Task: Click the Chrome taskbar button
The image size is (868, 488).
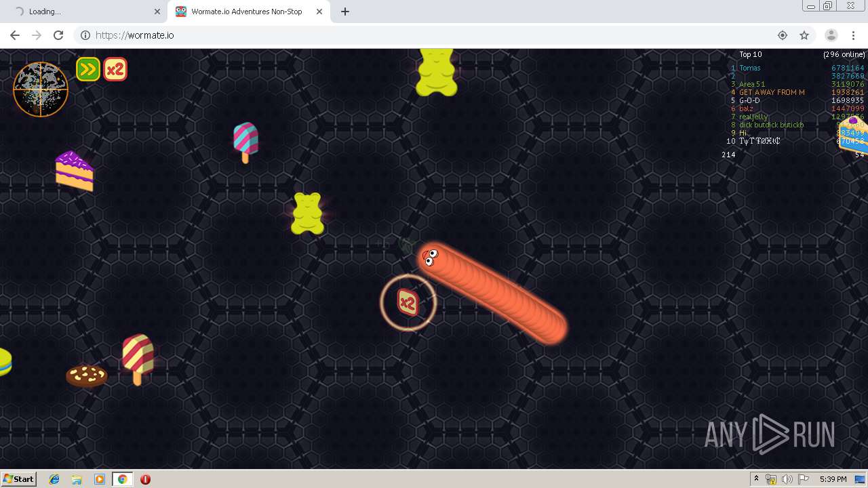Action: pos(122,479)
